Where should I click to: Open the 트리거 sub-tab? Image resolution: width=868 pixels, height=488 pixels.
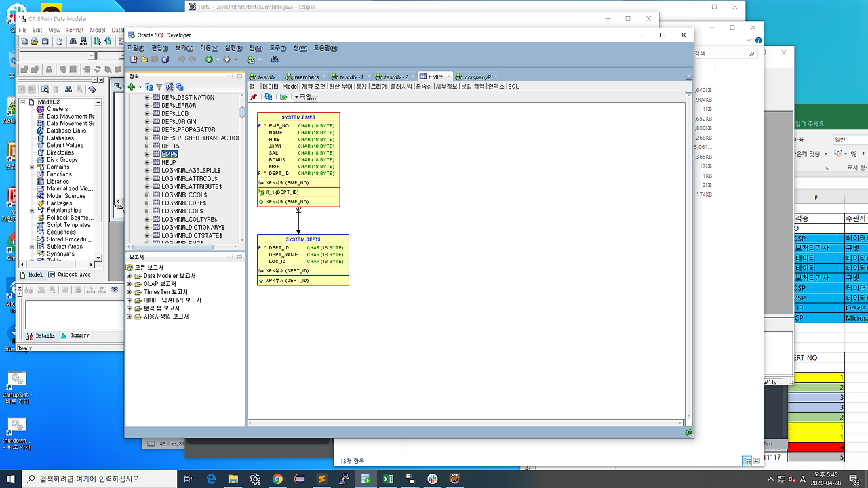pos(378,87)
